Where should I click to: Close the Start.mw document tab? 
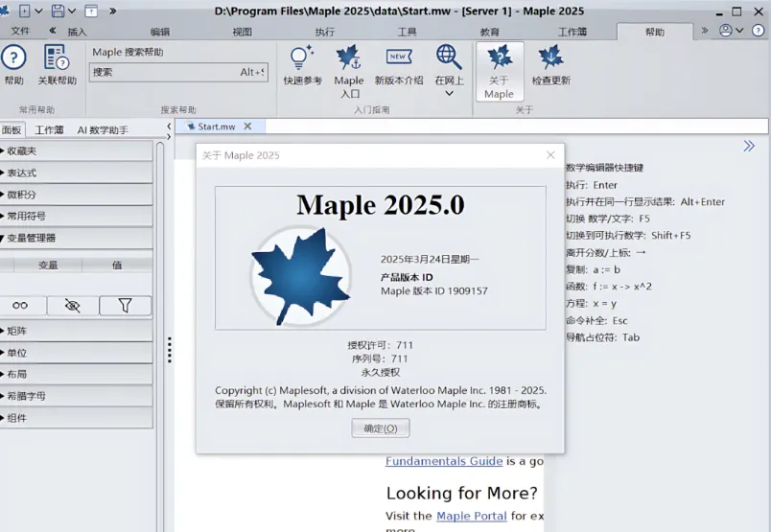point(247,127)
